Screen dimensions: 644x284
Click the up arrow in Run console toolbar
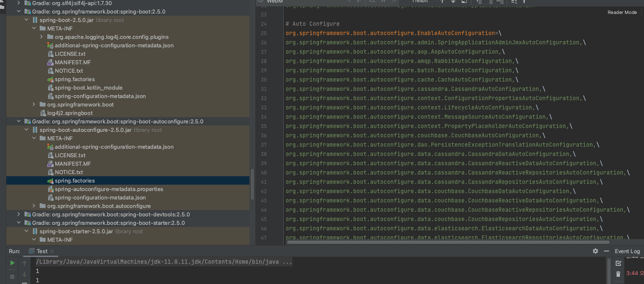click(x=24, y=263)
